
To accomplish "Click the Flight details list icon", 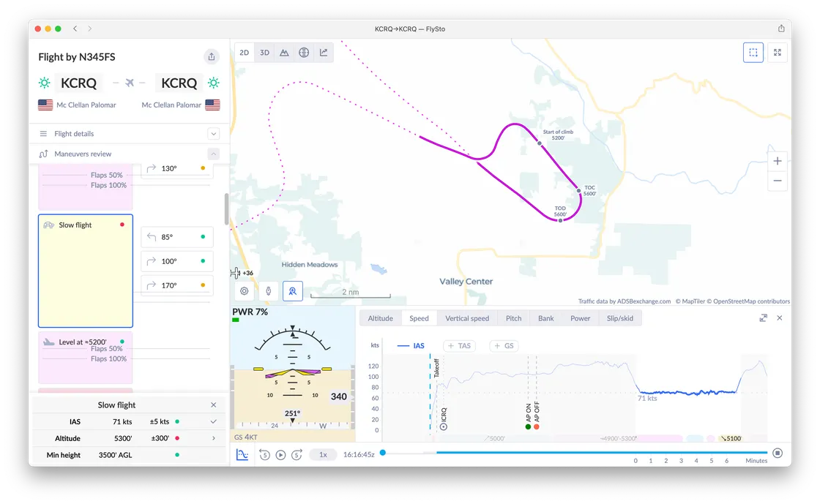I will coord(43,134).
